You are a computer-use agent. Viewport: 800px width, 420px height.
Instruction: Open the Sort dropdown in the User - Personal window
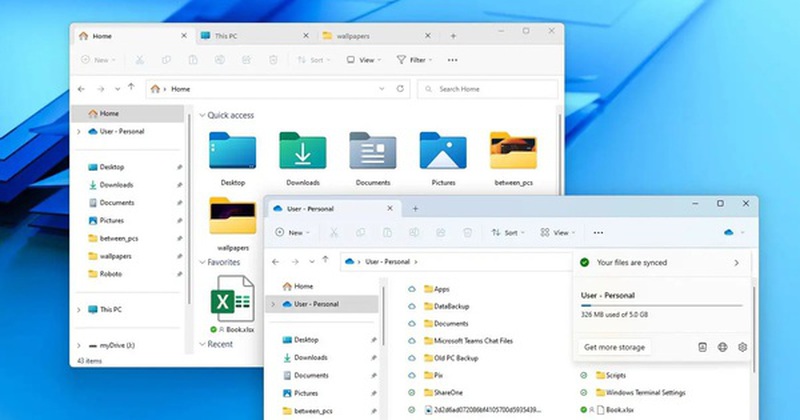pyautogui.click(x=507, y=232)
